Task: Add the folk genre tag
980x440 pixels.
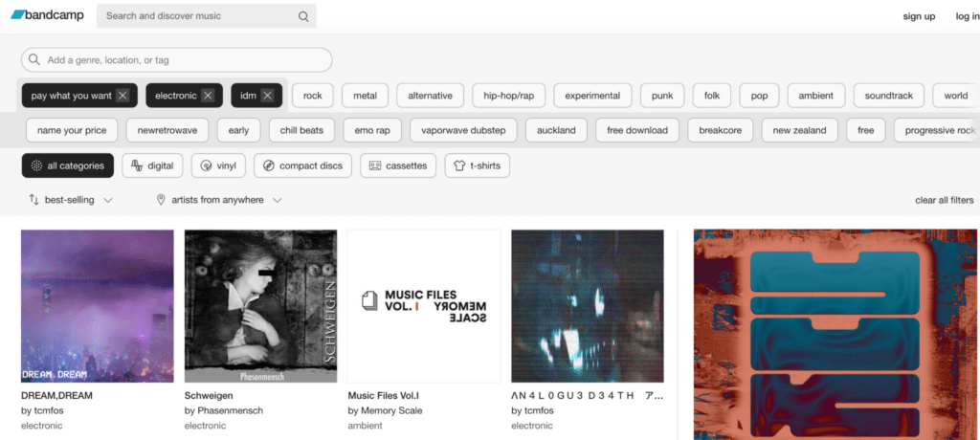Action: point(712,96)
